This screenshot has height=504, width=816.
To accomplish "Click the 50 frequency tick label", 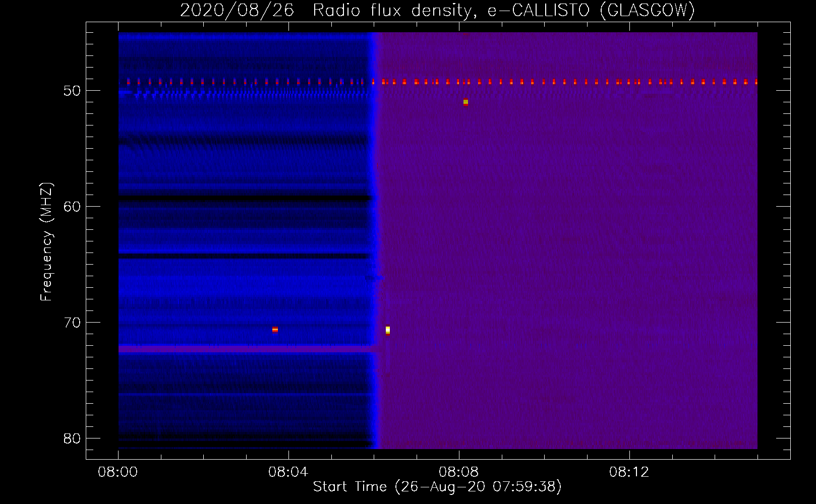I will click(72, 91).
